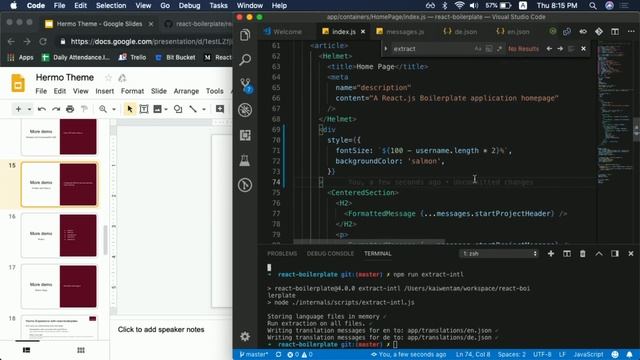Open zoom dropdown arrow in Slides

[x=114, y=109]
